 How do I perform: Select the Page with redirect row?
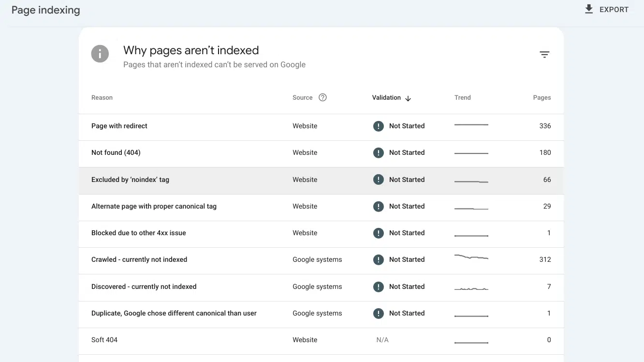pos(119,126)
